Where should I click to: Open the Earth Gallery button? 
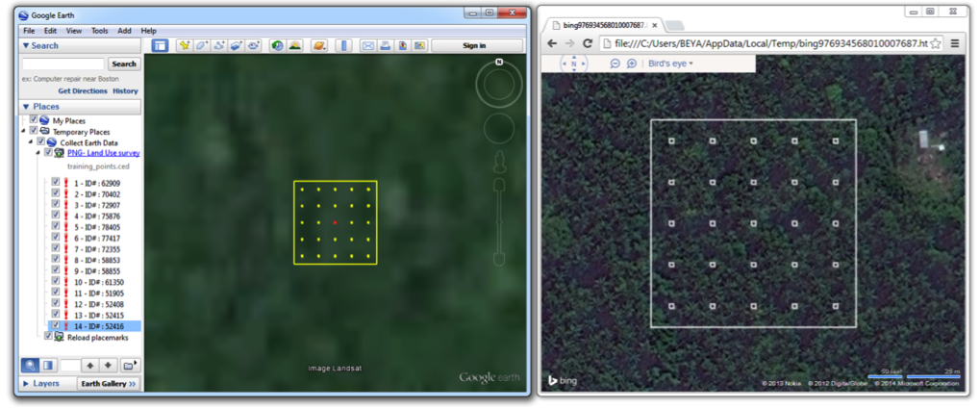click(109, 384)
